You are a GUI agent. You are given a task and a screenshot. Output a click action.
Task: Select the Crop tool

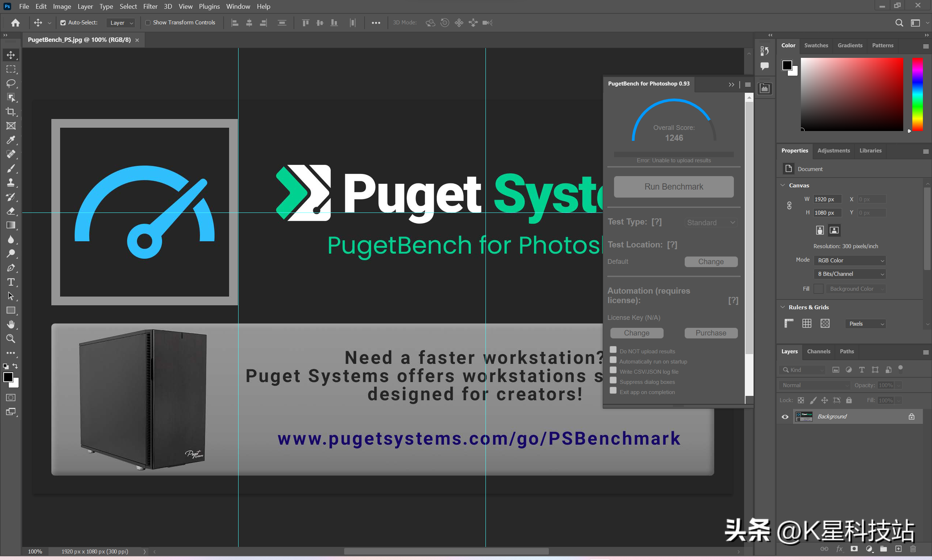click(11, 112)
